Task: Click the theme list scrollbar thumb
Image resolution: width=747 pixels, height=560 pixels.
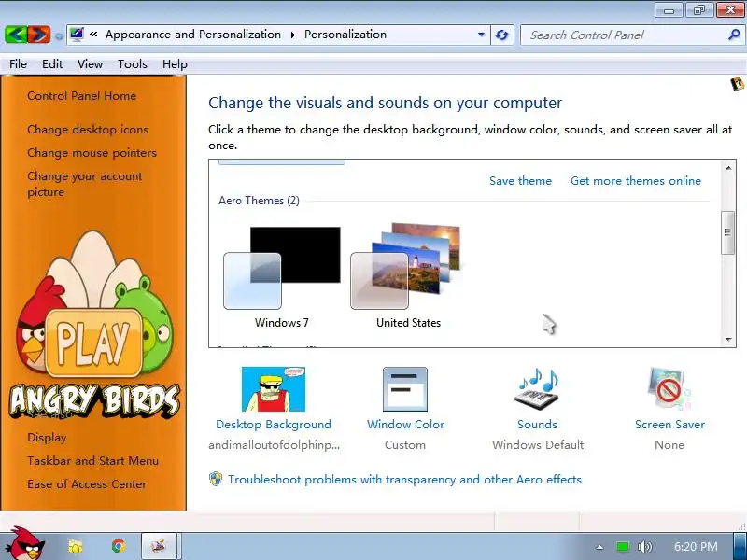Action: click(x=727, y=232)
